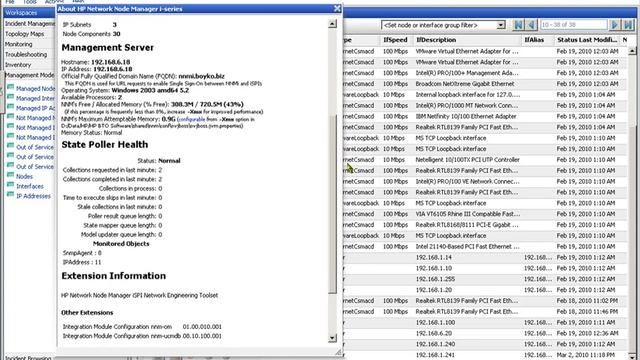Click the 'Intel(R) PRO/1000 MT Network Conn' cell

click(467, 105)
